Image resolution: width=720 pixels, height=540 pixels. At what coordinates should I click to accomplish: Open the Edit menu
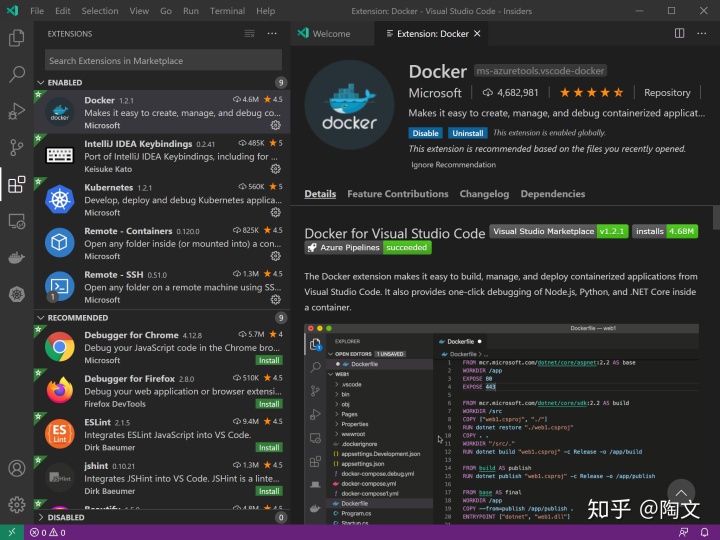click(62, 11)
